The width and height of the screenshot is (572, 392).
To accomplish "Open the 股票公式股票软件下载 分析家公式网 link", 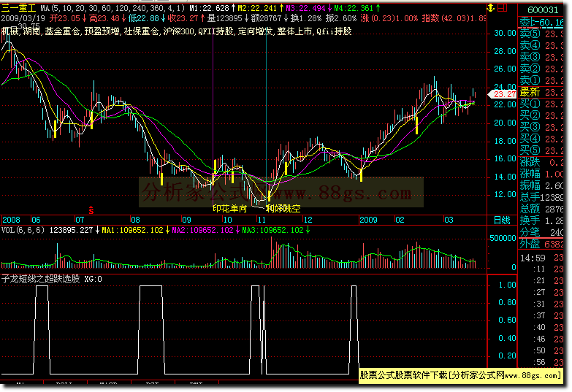I will tap(459, 375).
